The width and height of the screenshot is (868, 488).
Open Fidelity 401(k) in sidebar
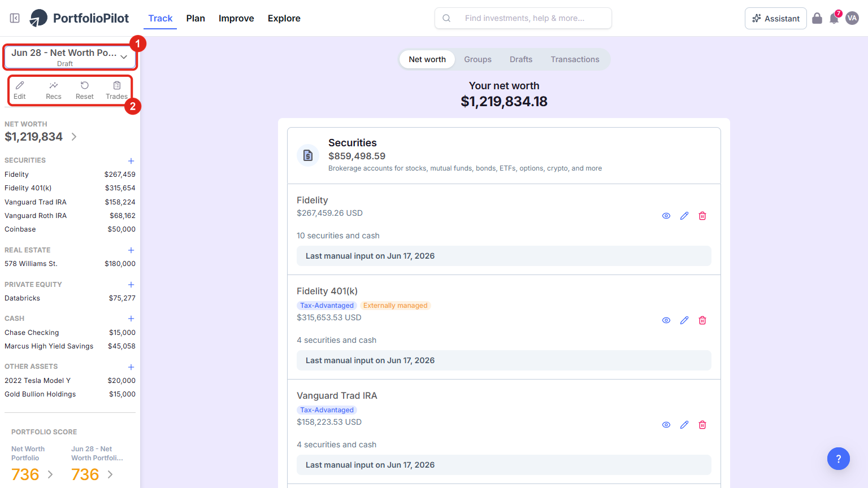point(70,188)
